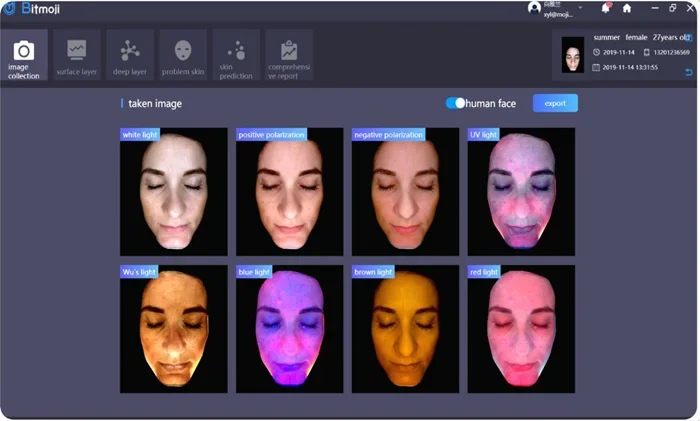Select the problem skin face icon
The image size is (700, 421).
[x=183, y=56]
